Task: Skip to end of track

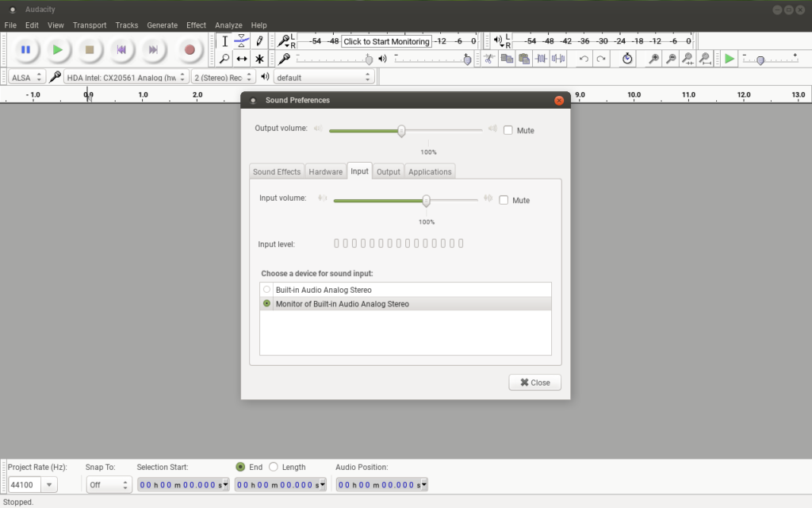Action: pos(153,50)
